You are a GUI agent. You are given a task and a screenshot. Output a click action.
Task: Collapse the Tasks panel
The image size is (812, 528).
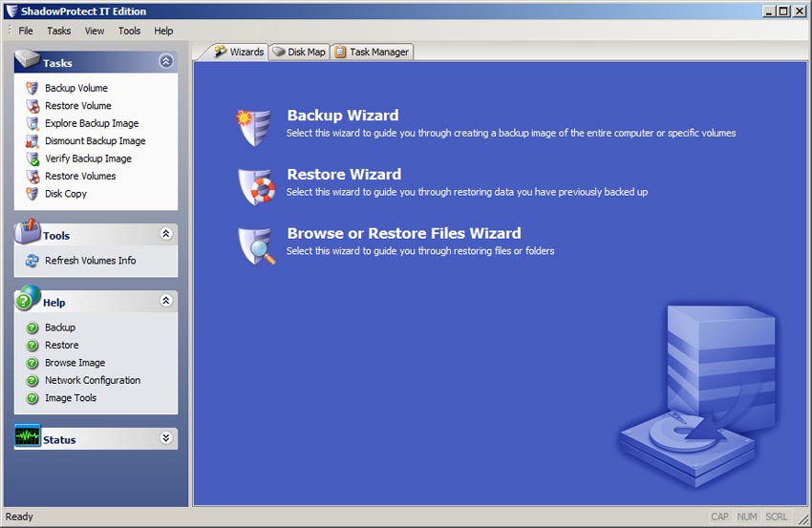(x=165, y=61)
